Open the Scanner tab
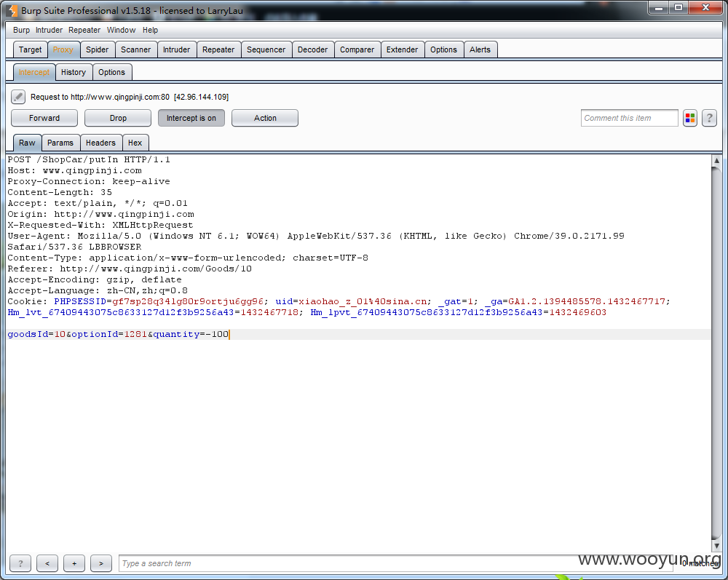The height and width of the screenshot is (580, 728). [135, 49]
